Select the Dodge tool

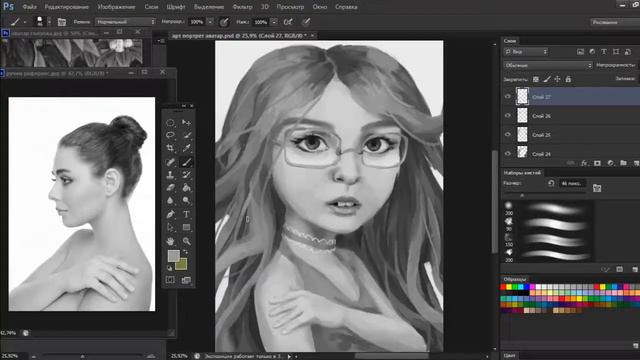click(187, 200)
